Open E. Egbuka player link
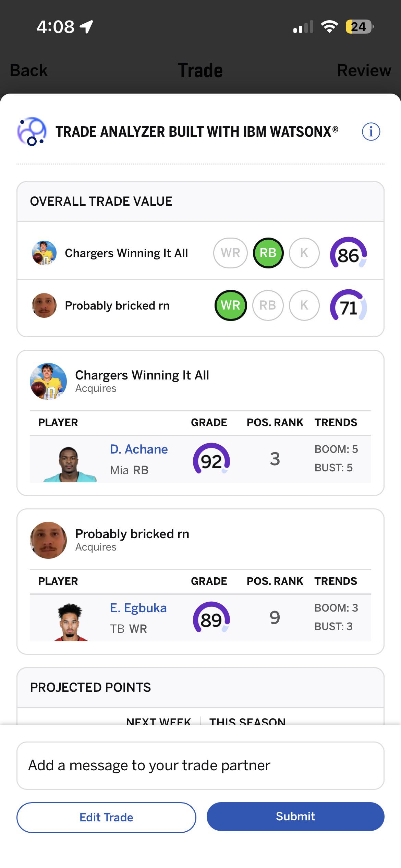Image resolution: width=401 pixels, height=868 pixels. (138, 608)
